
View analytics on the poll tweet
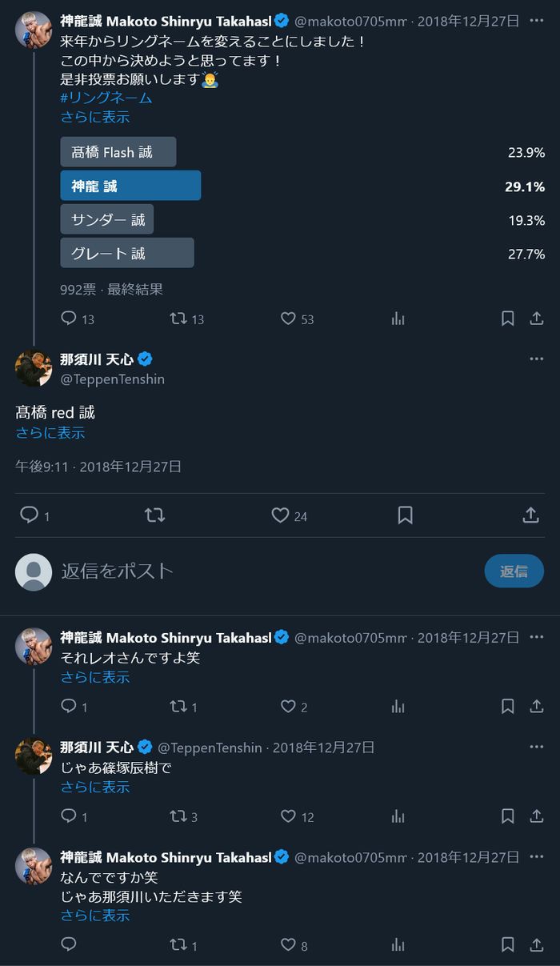pyautogui.click(x=398, y=319)
